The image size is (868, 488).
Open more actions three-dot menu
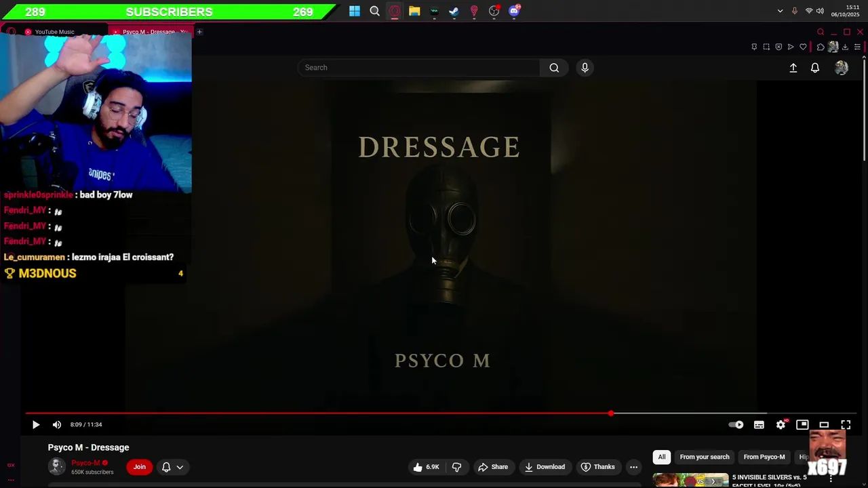click(633, 467)
